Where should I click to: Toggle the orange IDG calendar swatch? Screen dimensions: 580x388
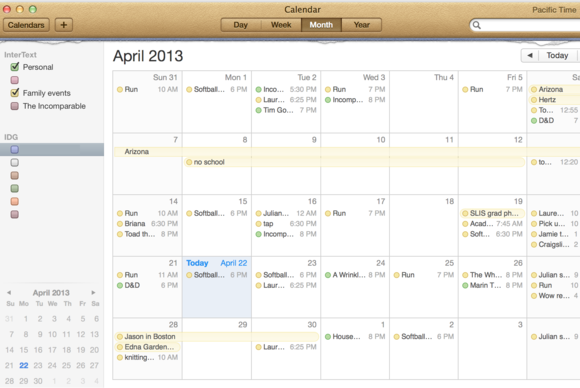point(15,202)
